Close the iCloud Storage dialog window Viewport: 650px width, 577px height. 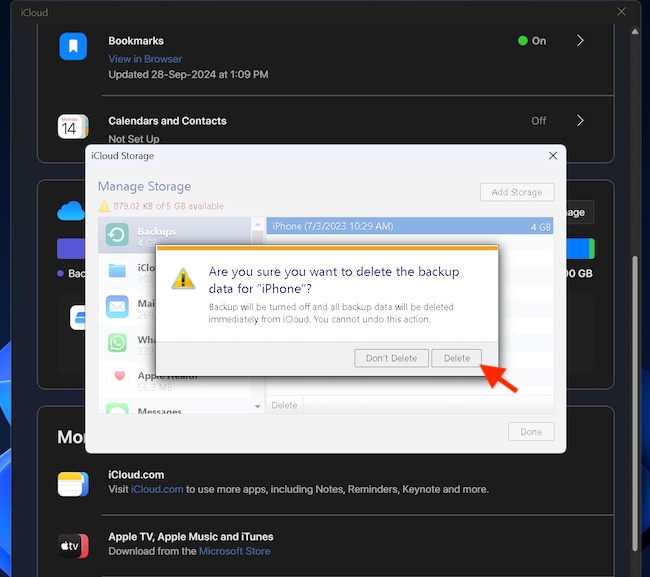pos(553,156)
